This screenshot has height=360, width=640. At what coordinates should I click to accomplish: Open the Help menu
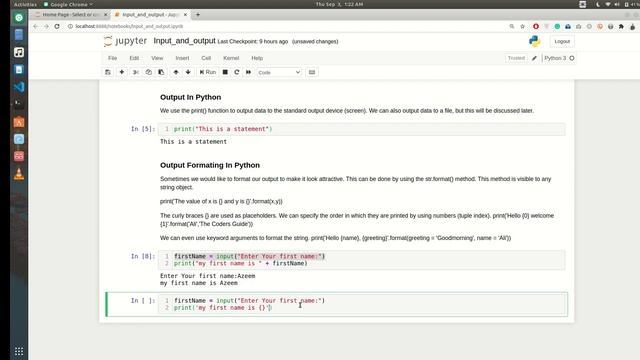tap(257, 58)
